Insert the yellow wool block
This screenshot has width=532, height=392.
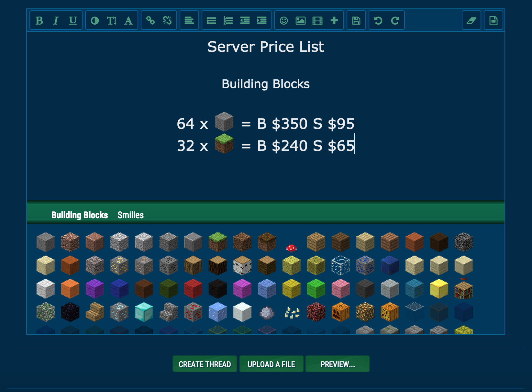tap(292, 288)
